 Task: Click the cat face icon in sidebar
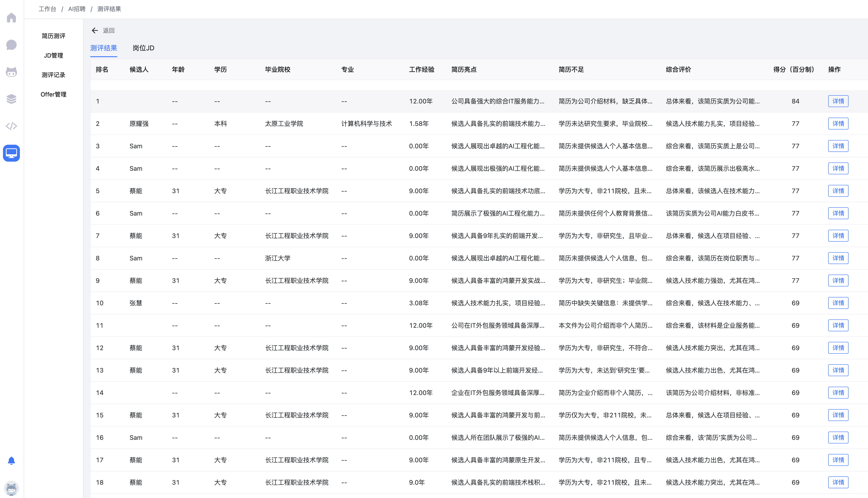(x=11, y=72)
